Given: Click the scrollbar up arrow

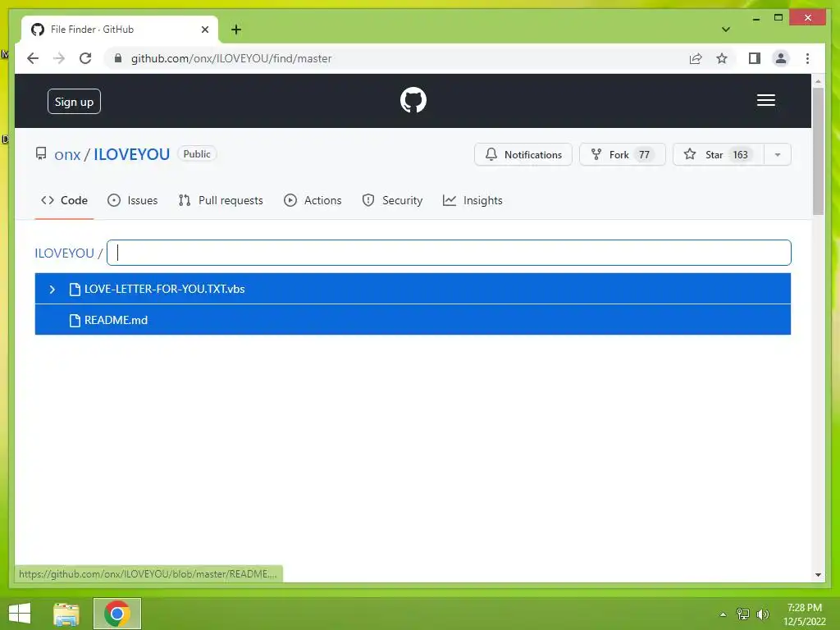Looking at the screenshot, I should click(818, 81).
